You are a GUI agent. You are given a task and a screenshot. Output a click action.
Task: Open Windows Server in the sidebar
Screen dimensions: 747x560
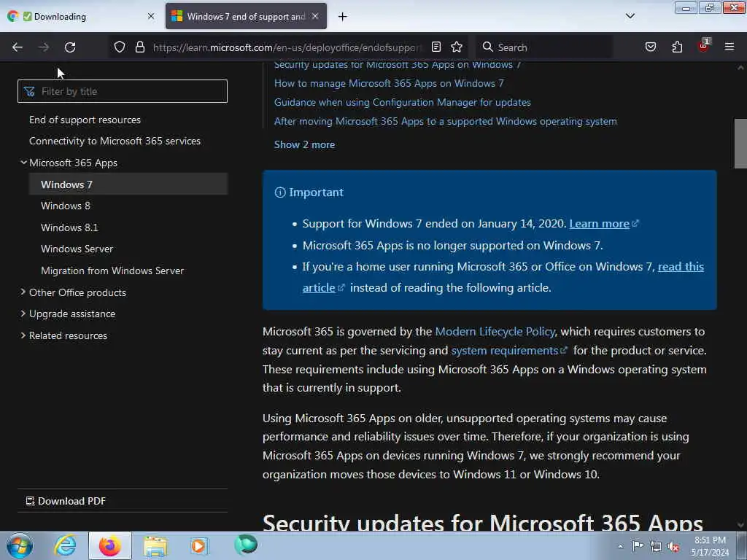pos(77,249)
